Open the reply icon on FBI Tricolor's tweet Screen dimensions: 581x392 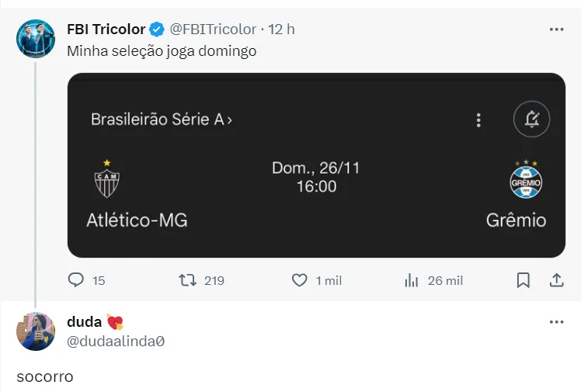pos(76,280)
